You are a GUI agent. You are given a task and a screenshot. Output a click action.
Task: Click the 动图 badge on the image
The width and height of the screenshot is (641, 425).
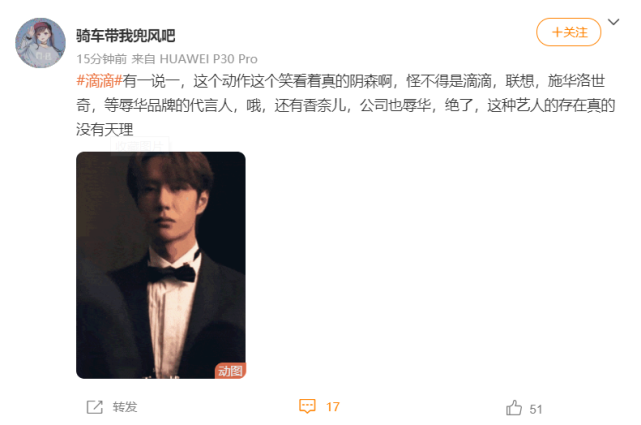(230, 371)
